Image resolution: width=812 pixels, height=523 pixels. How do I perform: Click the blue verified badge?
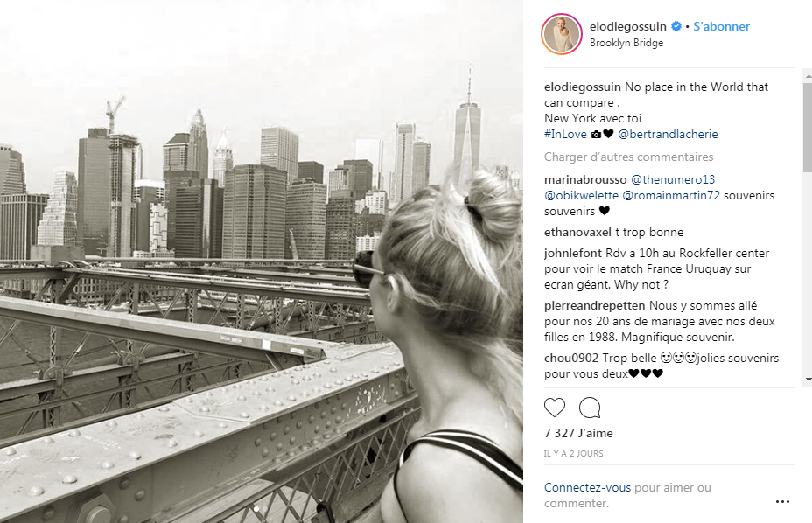676,26
